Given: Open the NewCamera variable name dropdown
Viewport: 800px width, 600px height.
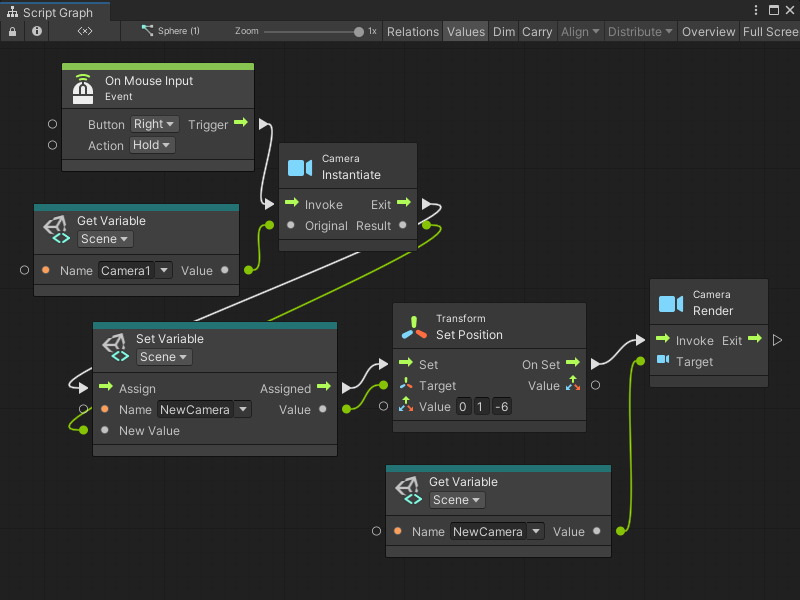Looking at the screenshot, I should point(203,409).
